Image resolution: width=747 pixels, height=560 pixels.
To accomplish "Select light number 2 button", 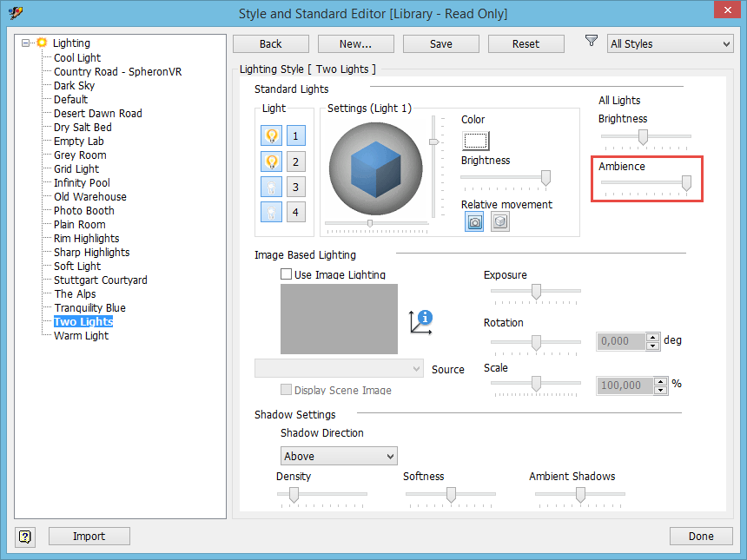I will [x=296, y=161].
